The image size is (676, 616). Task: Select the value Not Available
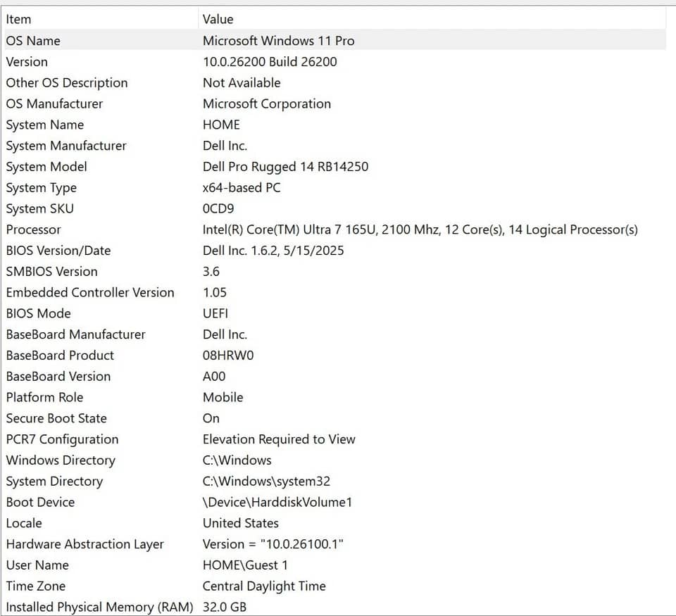(x=242, y=83)
